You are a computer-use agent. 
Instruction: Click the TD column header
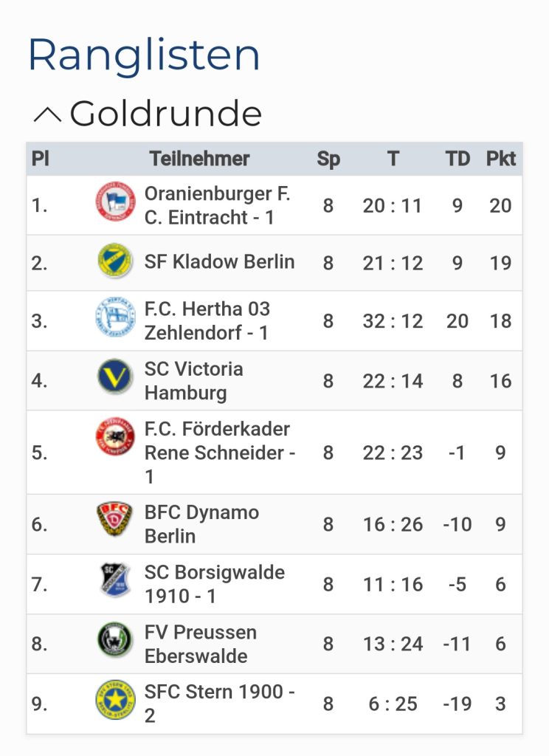(457, 159)
